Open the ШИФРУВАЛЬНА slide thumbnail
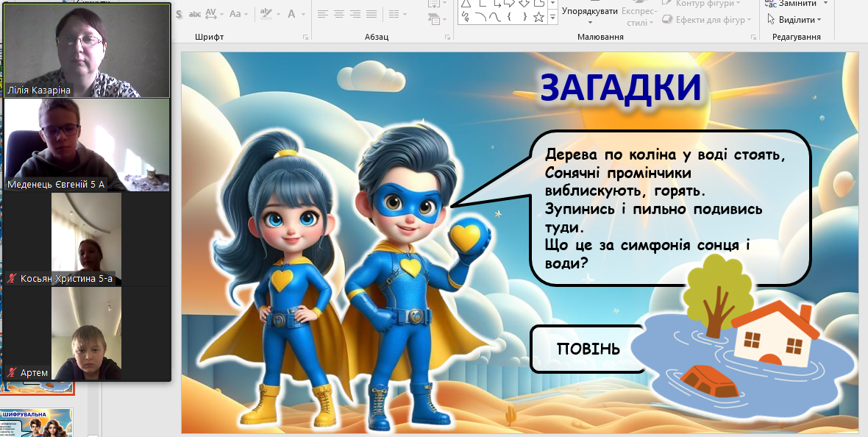The image size is (868, 437). (37, 422)
